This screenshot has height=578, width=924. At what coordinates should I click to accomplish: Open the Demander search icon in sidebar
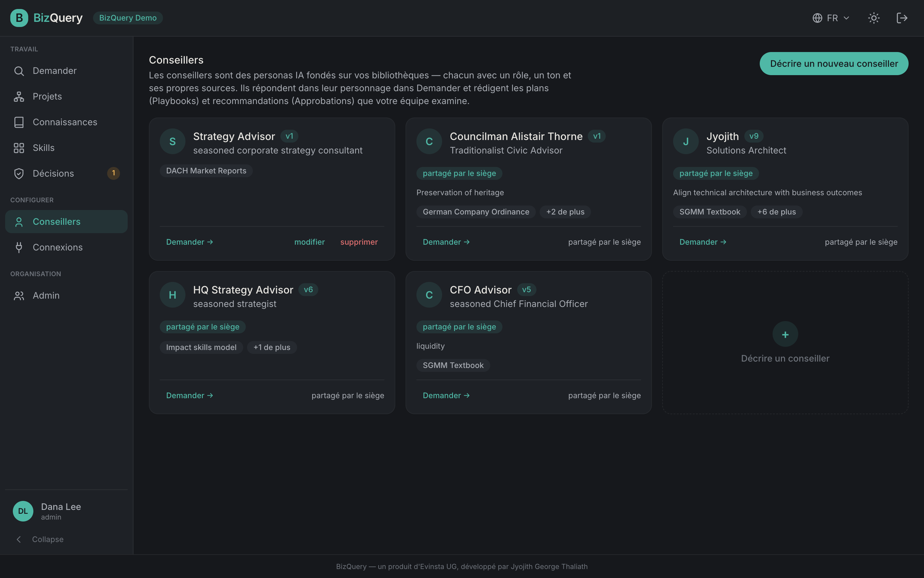click(19, 71)
